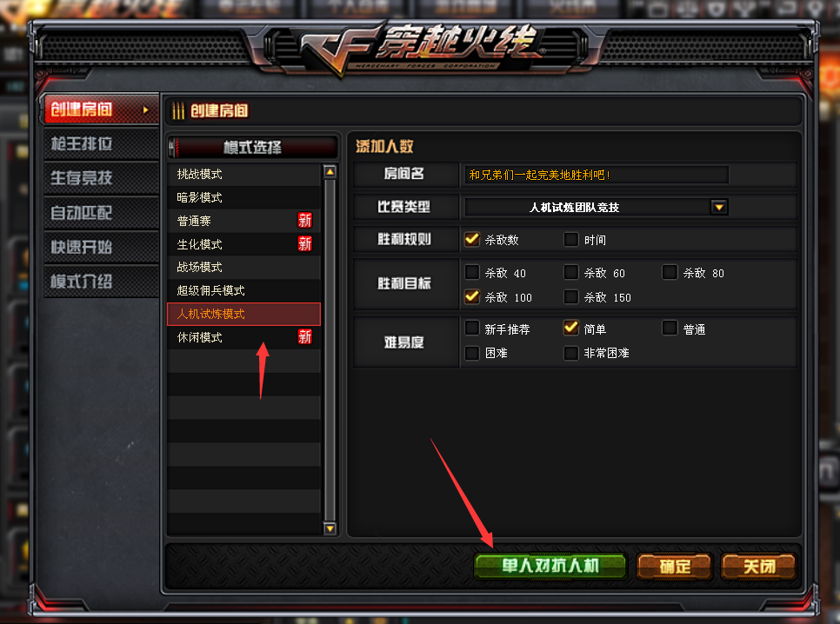Viewport: 840px width, 624px height.
Task: Click the 房间名 text input field
Action: pyautogui.click(x=597, y=175)
